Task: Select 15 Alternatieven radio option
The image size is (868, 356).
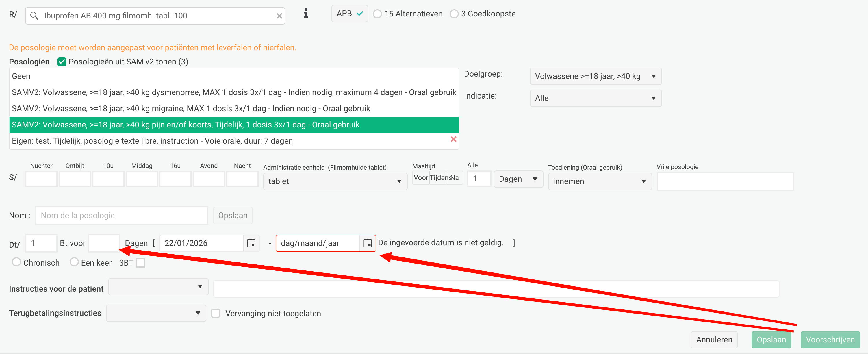Action: click(x=377, y=14)
